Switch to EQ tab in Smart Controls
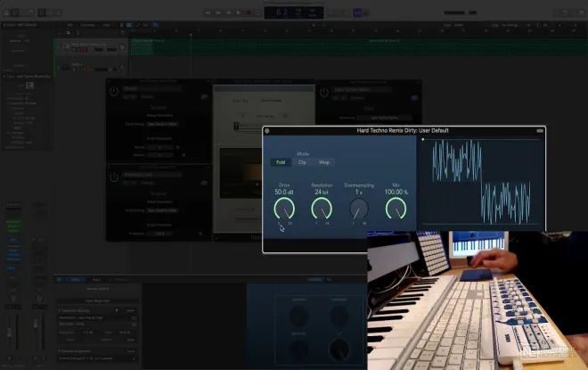The width and height of the screenshot is (588, 370). 329,280
